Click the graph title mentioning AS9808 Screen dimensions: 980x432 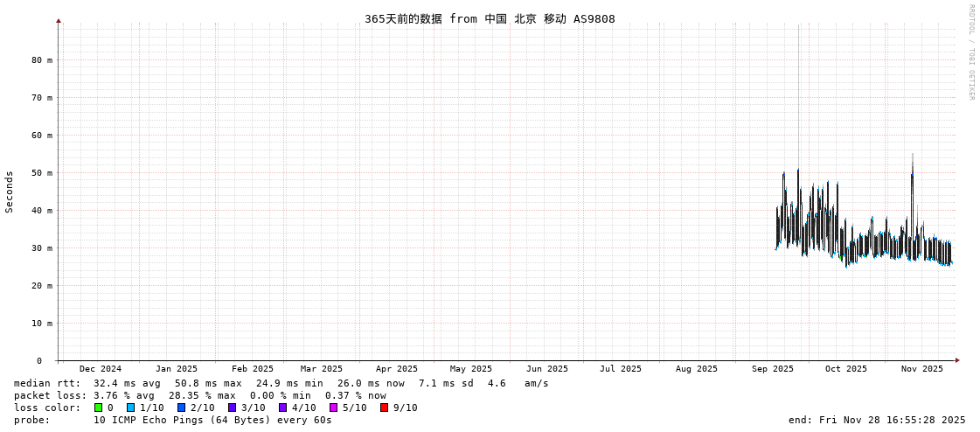coord(490,18)
